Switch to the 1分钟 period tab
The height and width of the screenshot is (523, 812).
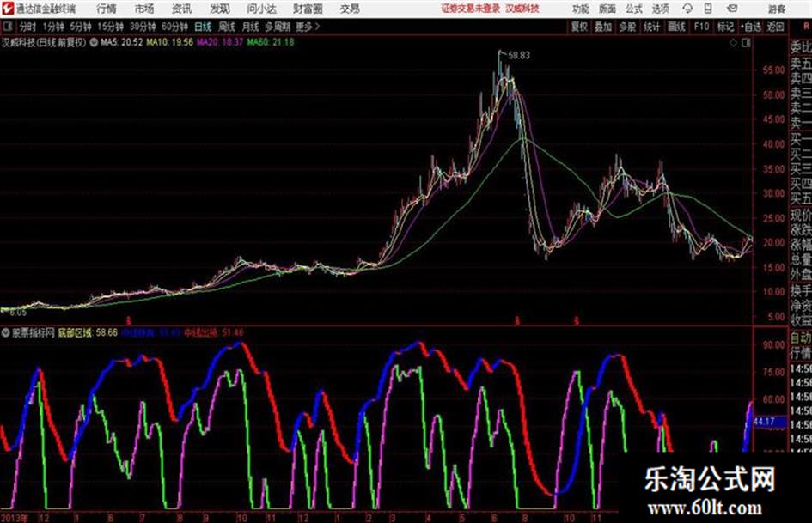click(x=52, y=27)
